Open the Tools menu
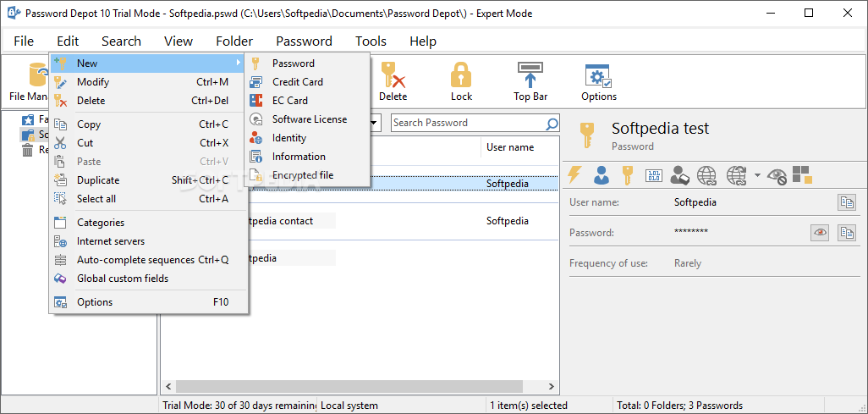The height and width of the screenshot is (414, 868). coord(371,41)
